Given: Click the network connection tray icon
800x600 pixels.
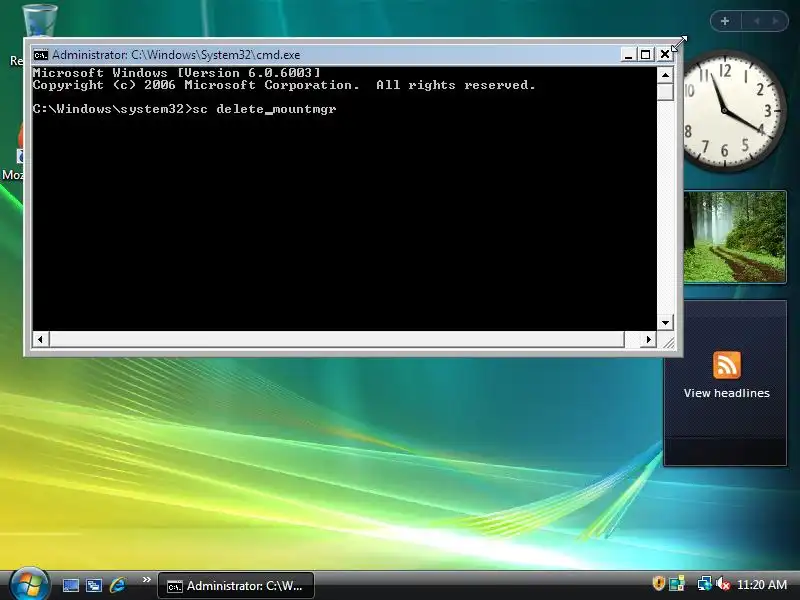Looking at the screenshot, I should click(x=704, y=584).
